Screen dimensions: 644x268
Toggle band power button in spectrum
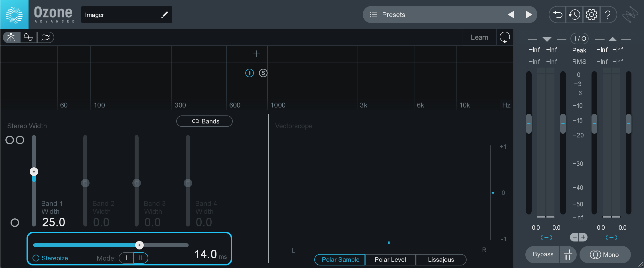250,73
